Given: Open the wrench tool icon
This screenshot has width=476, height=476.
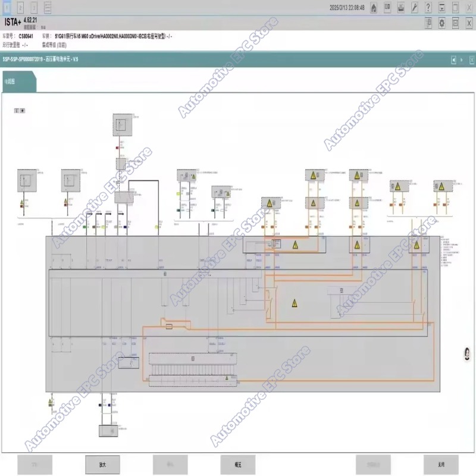Looking at the screenshot, I should 414,8.
